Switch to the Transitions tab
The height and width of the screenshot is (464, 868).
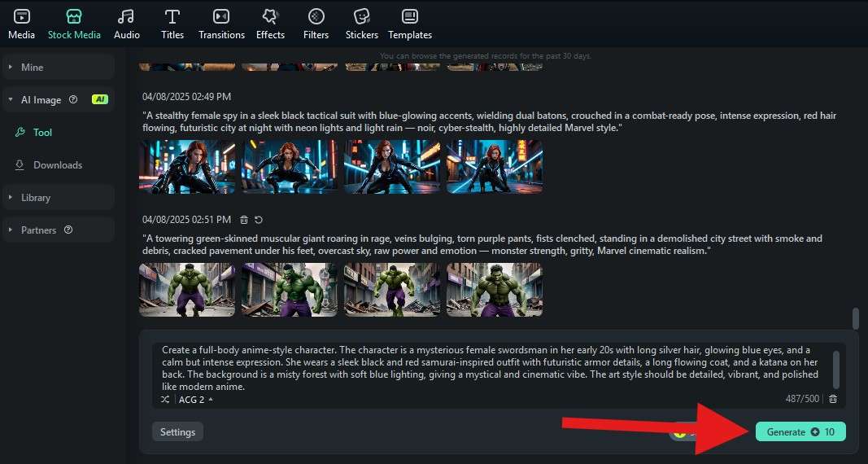click(x=221, y=24)
